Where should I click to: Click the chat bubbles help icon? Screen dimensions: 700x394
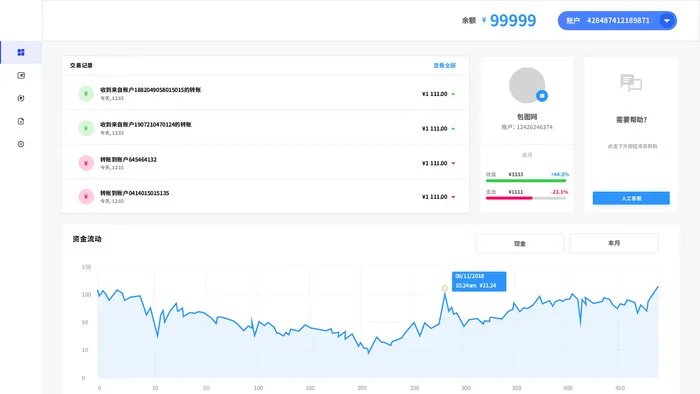[631, 83]
